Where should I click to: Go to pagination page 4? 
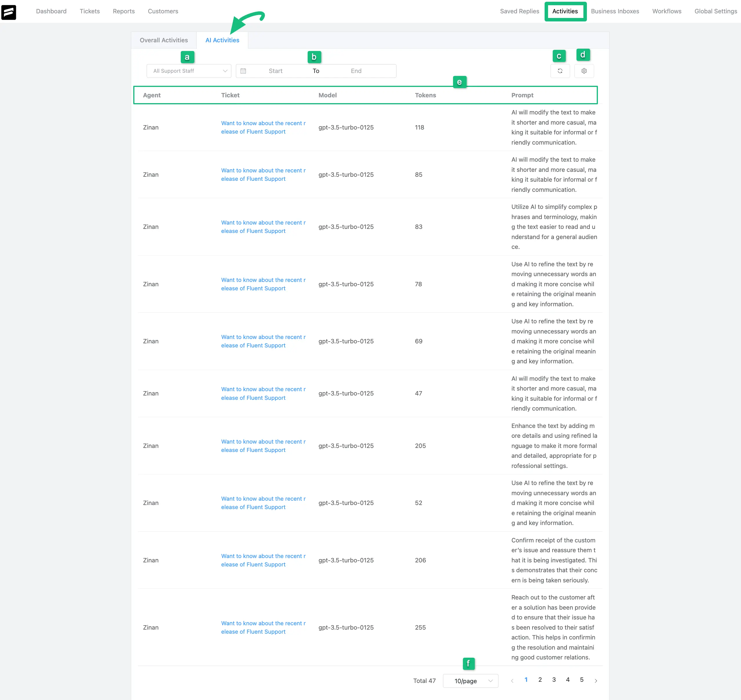[x=567, y=680]
